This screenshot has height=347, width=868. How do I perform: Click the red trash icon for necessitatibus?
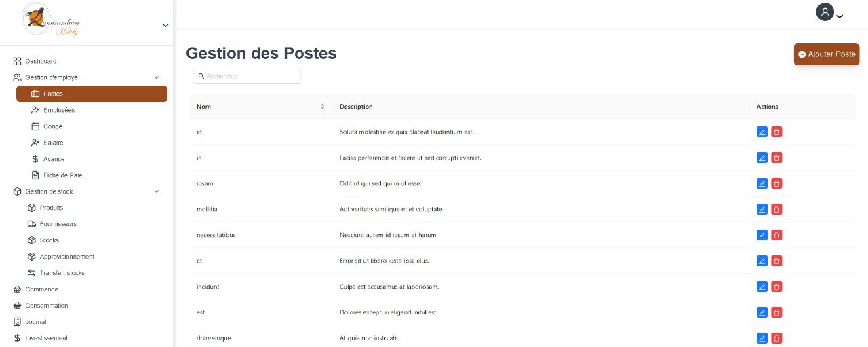777,235
